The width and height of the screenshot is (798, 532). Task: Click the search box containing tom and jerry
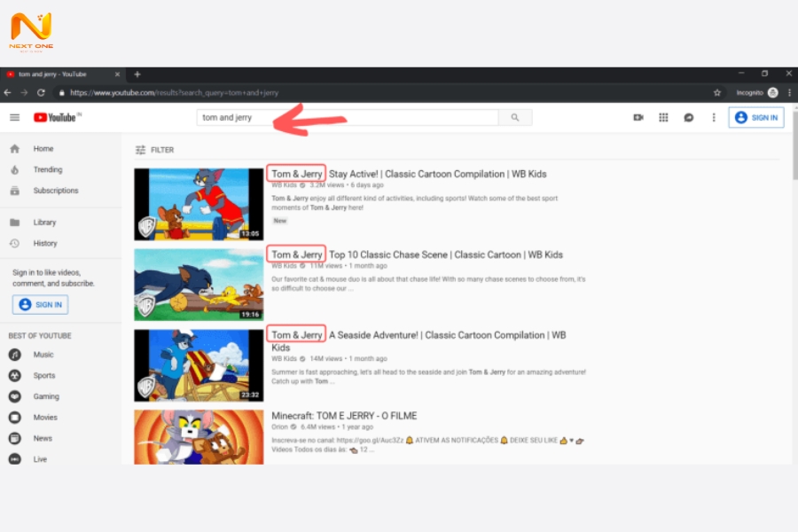348,118
